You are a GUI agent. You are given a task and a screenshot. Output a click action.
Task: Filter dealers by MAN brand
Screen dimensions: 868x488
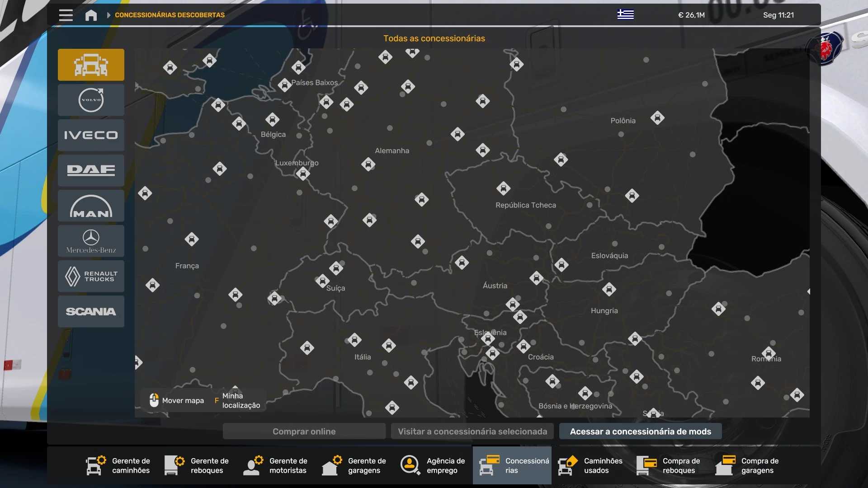pyautogui.click(x=91, y=206)
